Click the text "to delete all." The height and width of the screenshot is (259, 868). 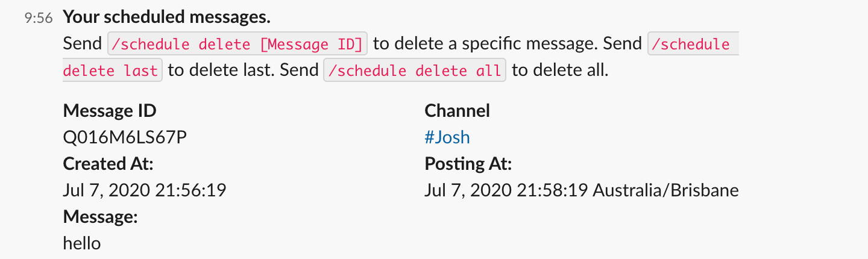pos(560,70)
